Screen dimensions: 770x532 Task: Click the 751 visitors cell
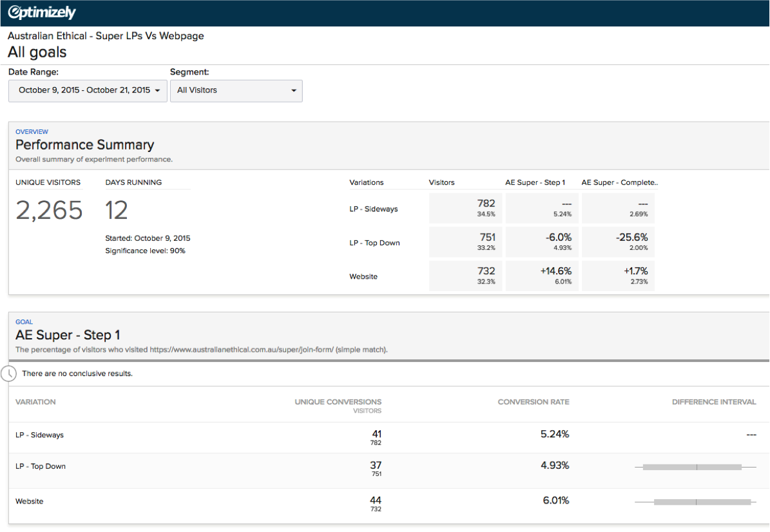click(465, 242)
